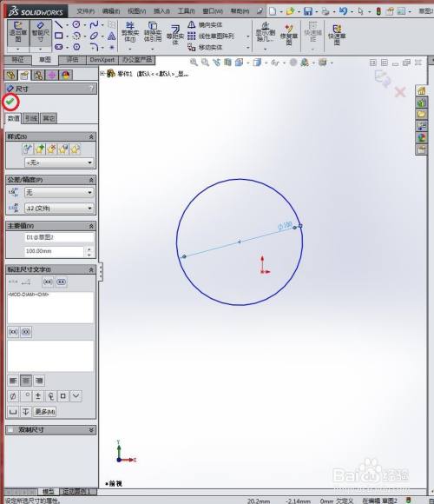Open the precision .12 (文件) dropdown
This screenshot has height=504, width=434.
click(59, 209)
